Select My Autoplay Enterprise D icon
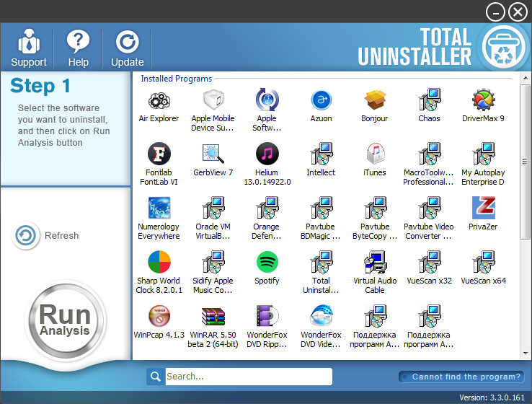532x404 pixels. pos(483,154)
